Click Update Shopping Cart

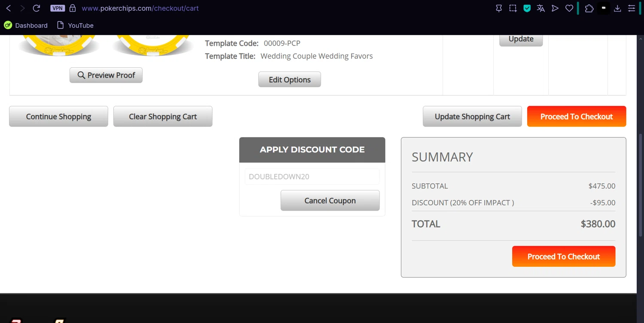[x=472, y=116]
